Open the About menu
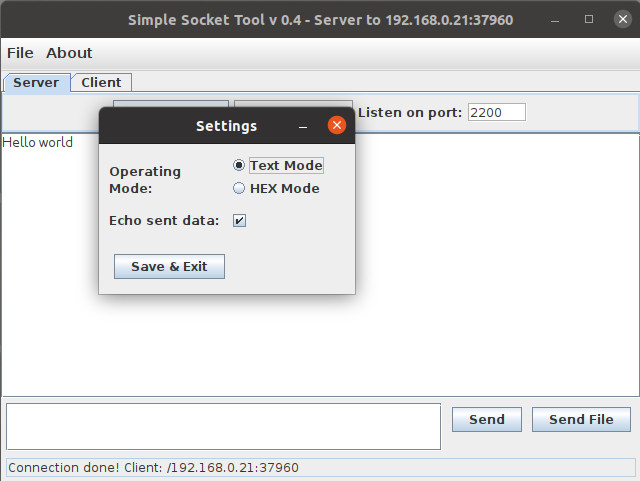 point(69,53)
